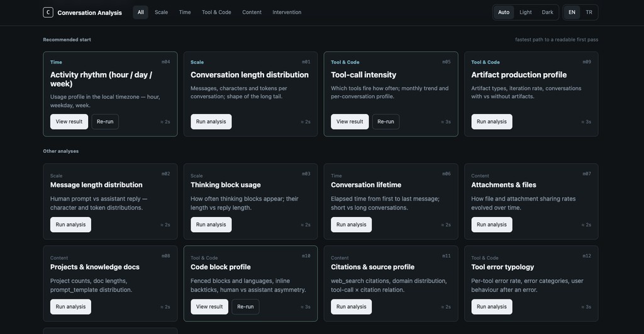This screenshot has height=334, width=644.
Task: Click the Conversation Analysis logo icon
Action: coord(48,12)
